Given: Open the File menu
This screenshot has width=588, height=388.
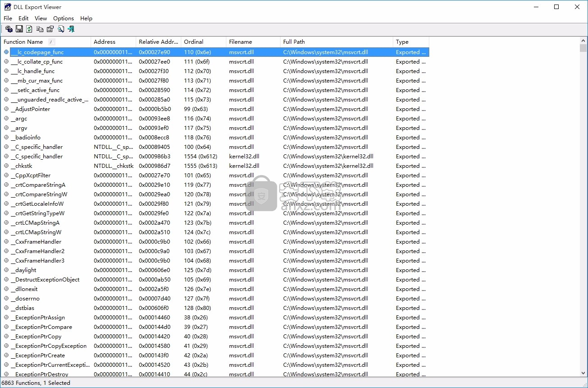Looking at the screenshot, I should pos(8,18).
